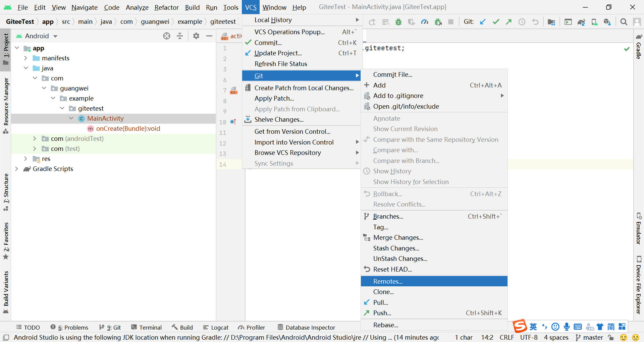Collapse the guangwei package
Image resolution: width=644 pixels, height=342 pixels.
pyautogui.click(x=44, y=88)
